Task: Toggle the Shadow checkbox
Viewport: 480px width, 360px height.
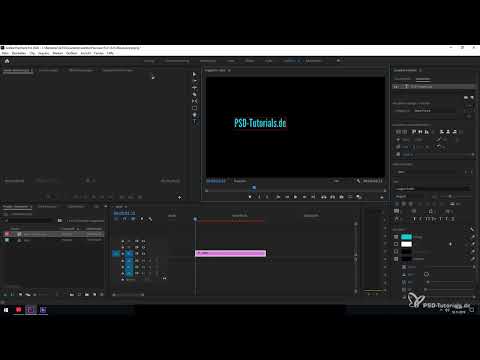Action: (x=396, y=259)
